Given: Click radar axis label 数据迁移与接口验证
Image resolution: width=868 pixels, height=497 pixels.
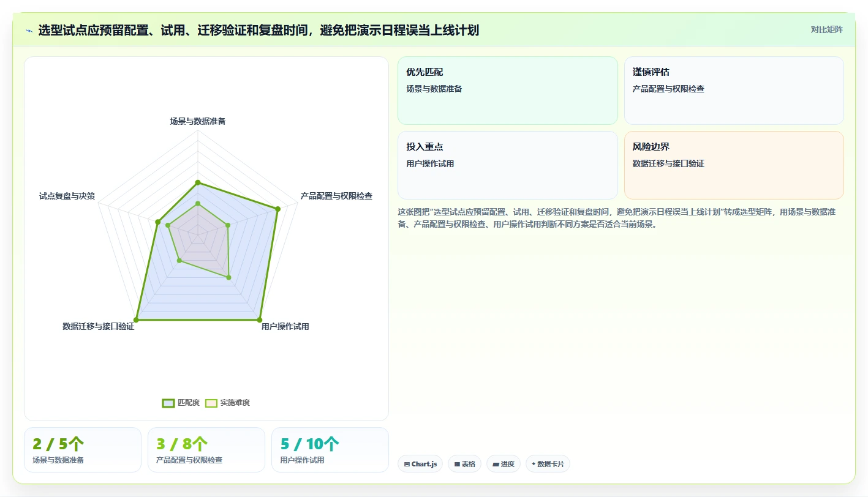Looking at the screenshot, I should [99, 326].
